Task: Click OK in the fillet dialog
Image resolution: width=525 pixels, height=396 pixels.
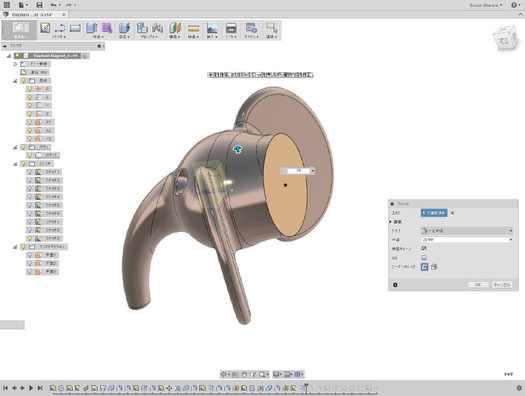Action: click(478, 285)
